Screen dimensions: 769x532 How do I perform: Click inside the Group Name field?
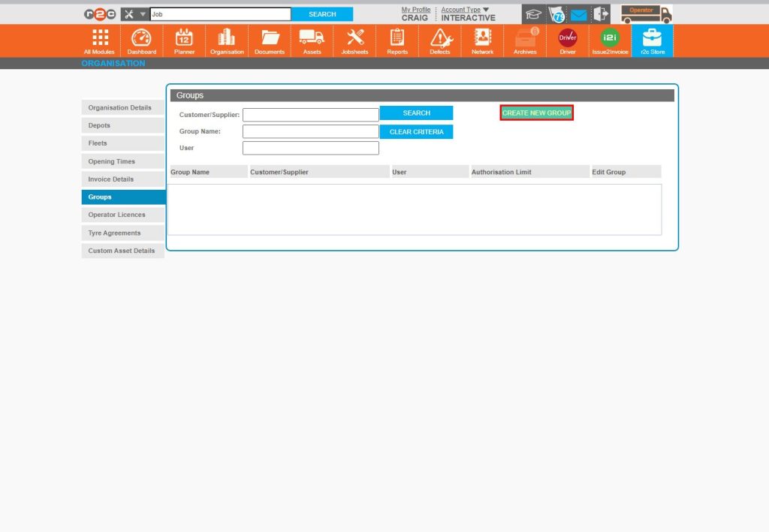[x=310, y=131]
